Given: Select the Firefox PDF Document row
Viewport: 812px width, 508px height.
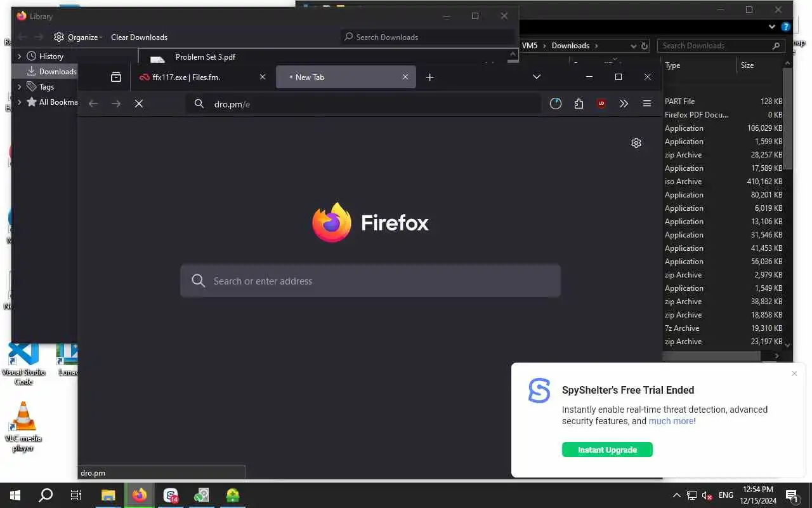Looking at the screenshot, I should pos(723,115).
